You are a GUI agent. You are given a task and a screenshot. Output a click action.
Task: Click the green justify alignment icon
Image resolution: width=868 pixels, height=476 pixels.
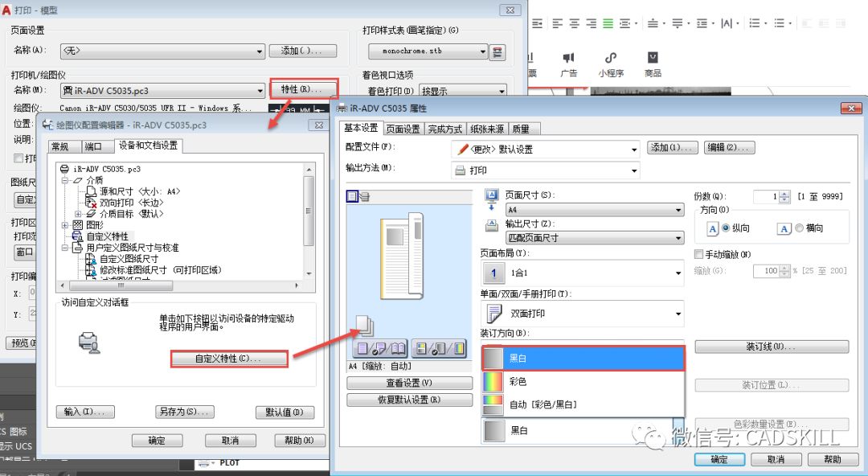point(608,23)
